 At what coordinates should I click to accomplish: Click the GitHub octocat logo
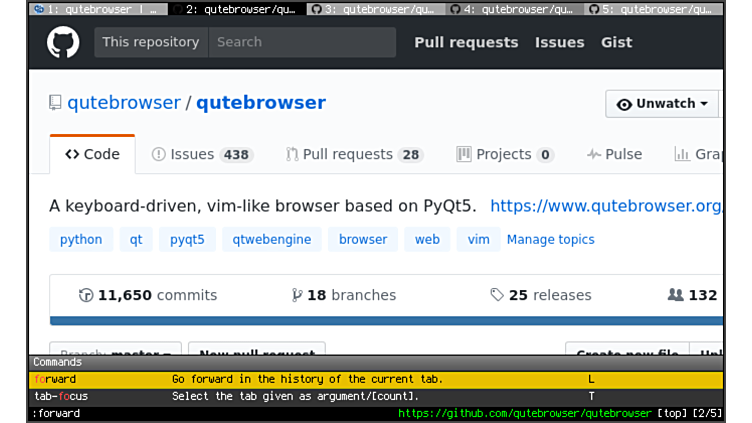63,43
